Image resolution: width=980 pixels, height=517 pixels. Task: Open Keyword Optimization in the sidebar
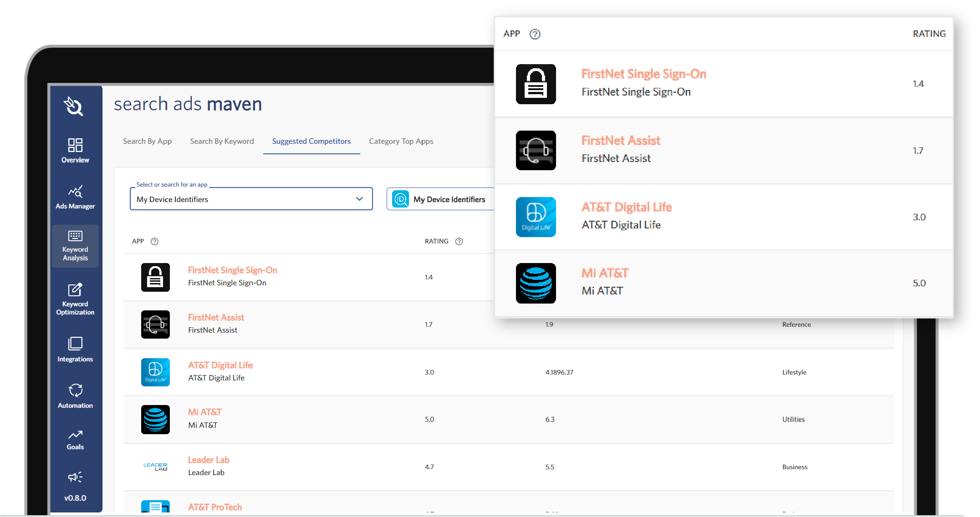click(75, 299)
